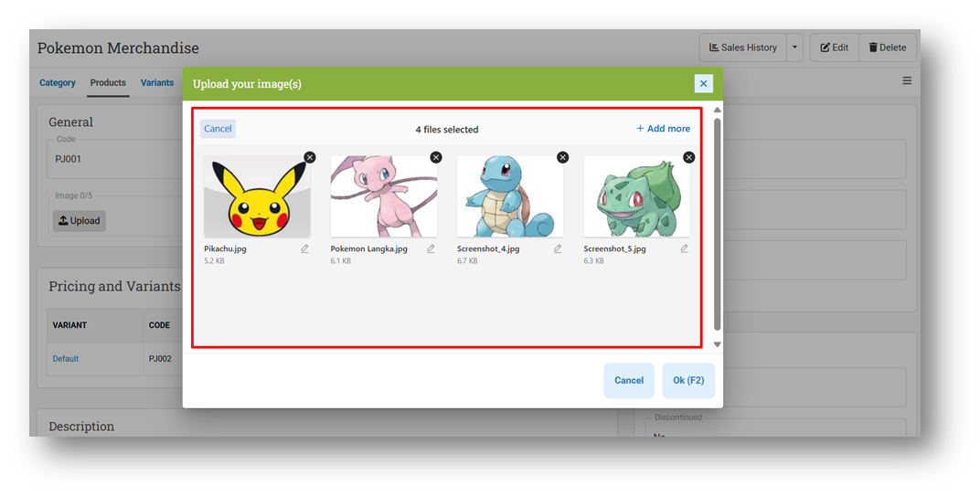Click the VARIANT column header
This screenshot has width=980, height=496.
(69, 325)
